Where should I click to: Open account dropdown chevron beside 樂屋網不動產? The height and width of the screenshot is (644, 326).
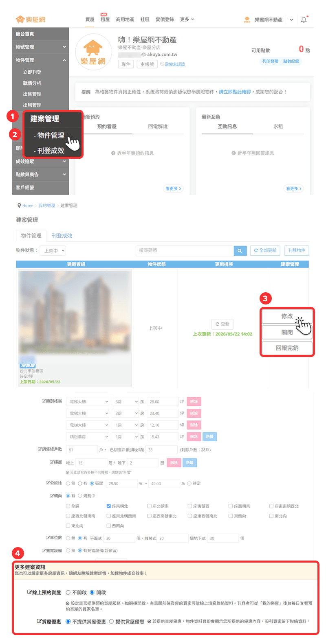[x=291, y=20]
